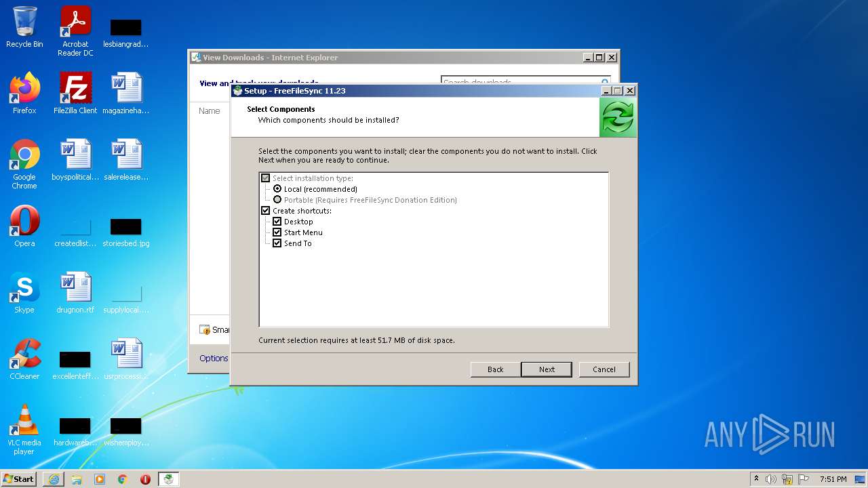Click the Name column header in View Downloads

click(210, 110)
